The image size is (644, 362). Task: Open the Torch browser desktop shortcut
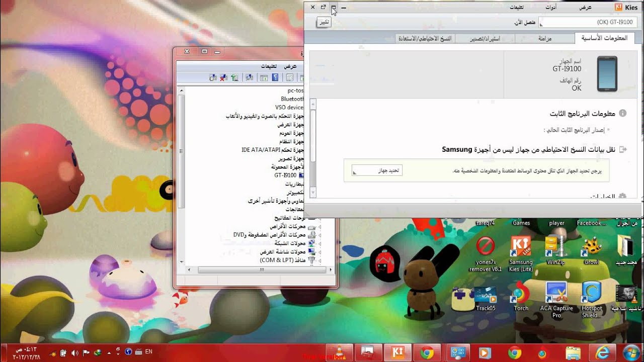[x=521, y=297]
